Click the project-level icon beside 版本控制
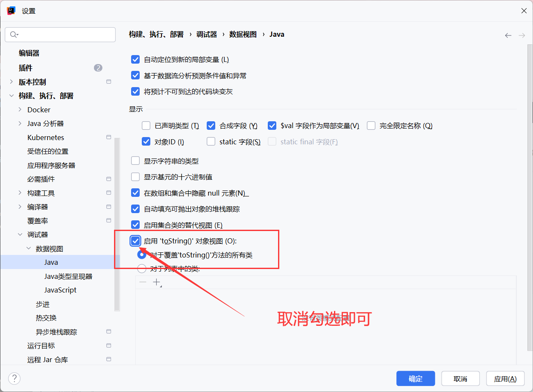 pos(108,82)
